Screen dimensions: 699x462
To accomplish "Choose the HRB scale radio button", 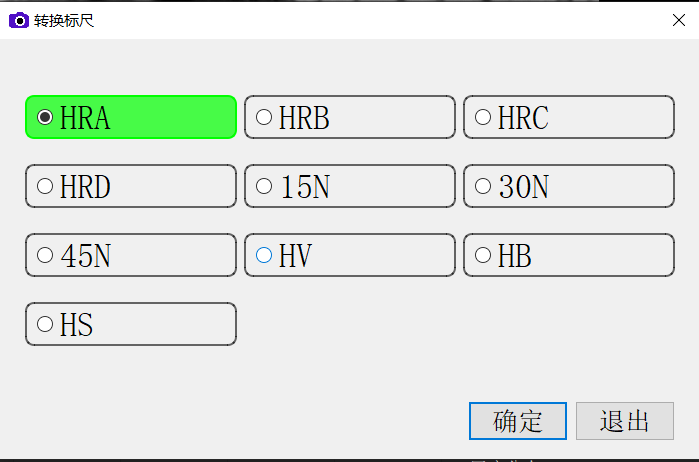I will (x=349, y=117).
